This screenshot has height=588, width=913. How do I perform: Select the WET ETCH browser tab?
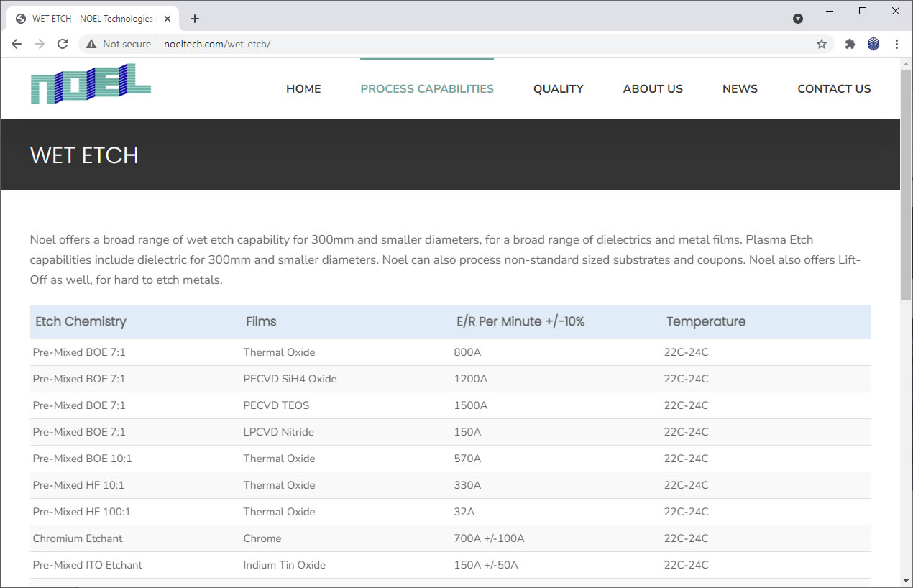(92, 19)
